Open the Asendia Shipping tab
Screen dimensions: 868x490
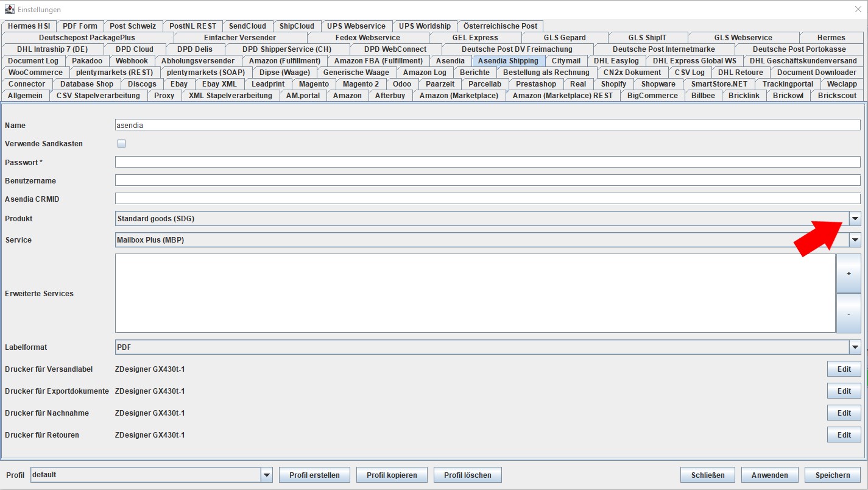pos(508,61)
